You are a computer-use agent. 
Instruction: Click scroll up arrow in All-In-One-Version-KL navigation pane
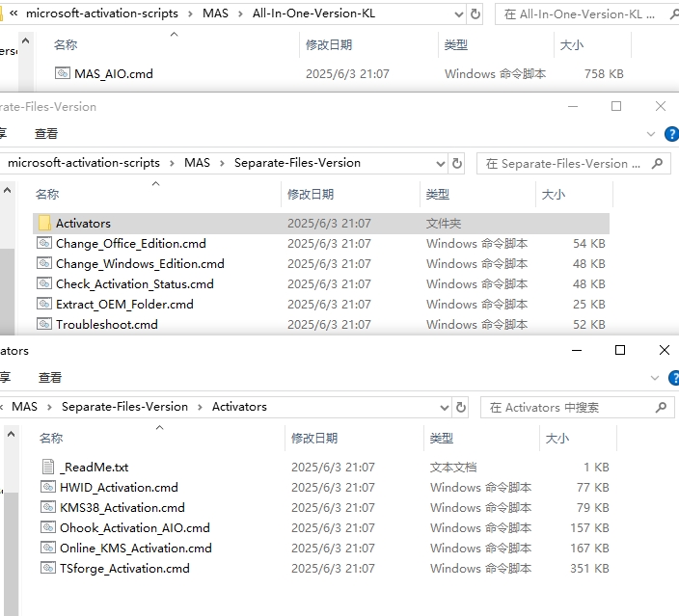(x=25, y=41)
